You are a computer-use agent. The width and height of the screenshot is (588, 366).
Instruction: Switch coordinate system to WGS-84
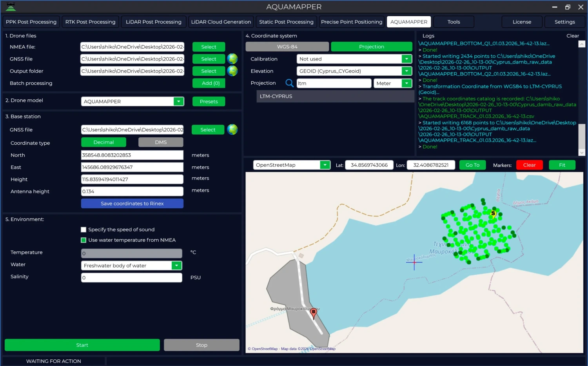287,47
